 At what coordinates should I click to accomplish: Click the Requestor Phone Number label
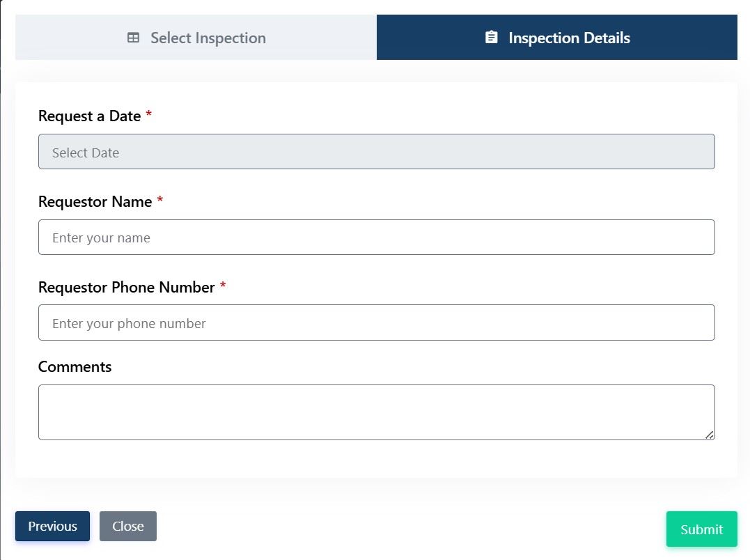point(126,288)
